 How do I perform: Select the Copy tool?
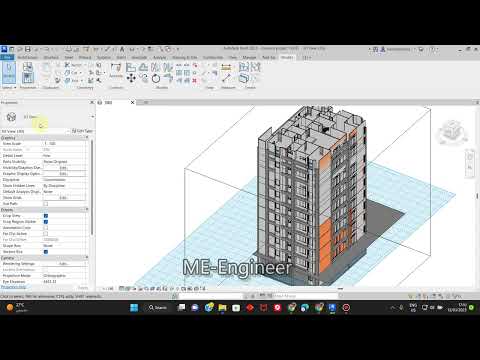pyautogui.click(x=143, y=79)
